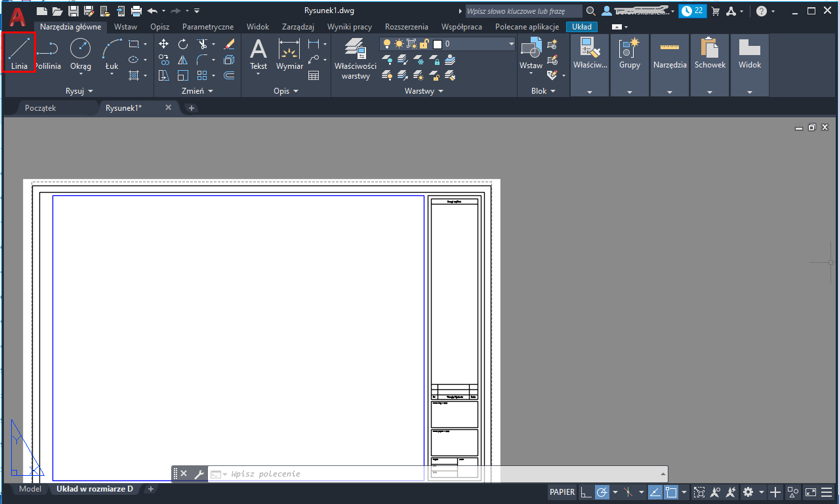Select the Model layout tab
This screenshot has height=504, width=839.
(x=30, y=489)
